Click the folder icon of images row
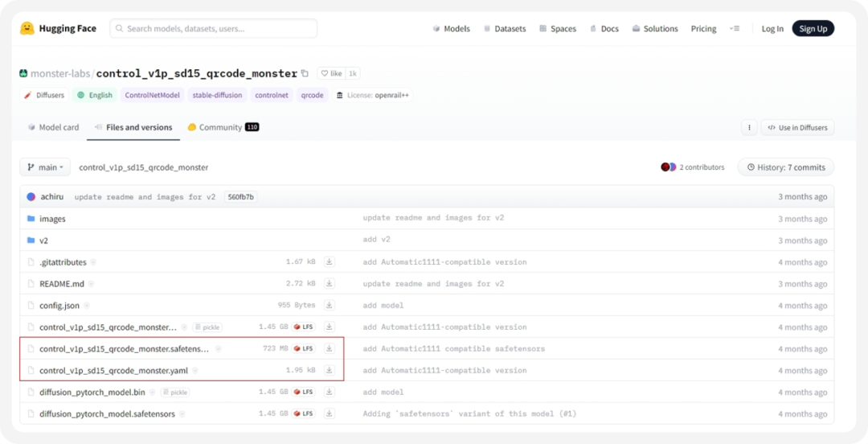Viewport: 868px width, 444px height. pos(31,219)
